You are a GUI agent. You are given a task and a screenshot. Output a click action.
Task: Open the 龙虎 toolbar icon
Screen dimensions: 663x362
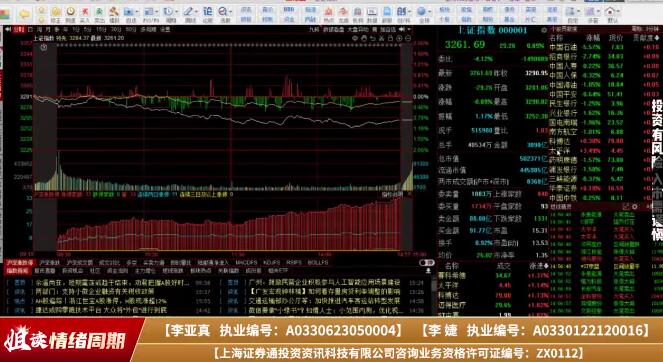(343, 14)
